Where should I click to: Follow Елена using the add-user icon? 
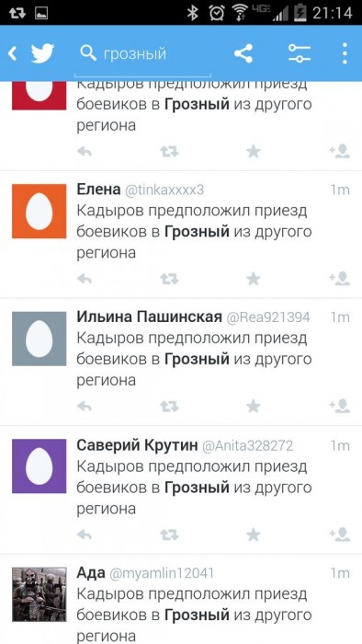click(339, 279)
